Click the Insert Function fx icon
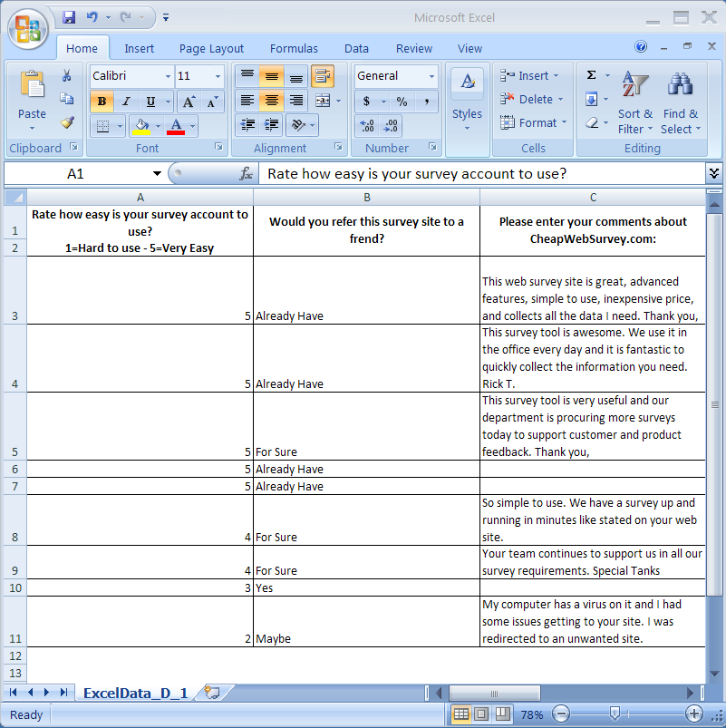The image size is (726, 728). (246, 173)
